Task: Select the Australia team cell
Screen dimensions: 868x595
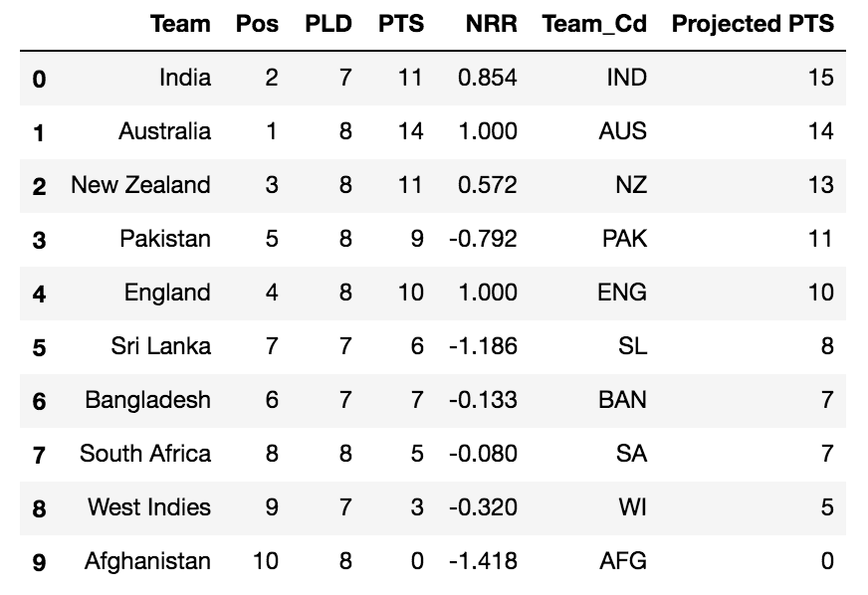Action: [x=164, y=131]
